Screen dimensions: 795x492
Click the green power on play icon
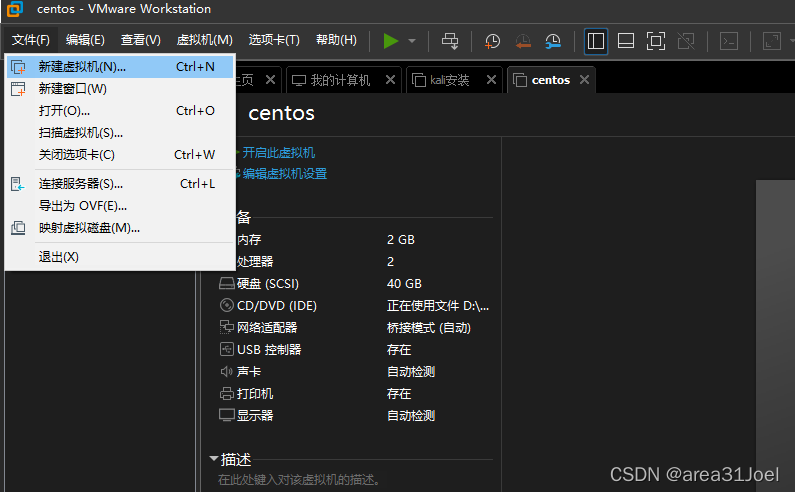click(x=391, y=41)
